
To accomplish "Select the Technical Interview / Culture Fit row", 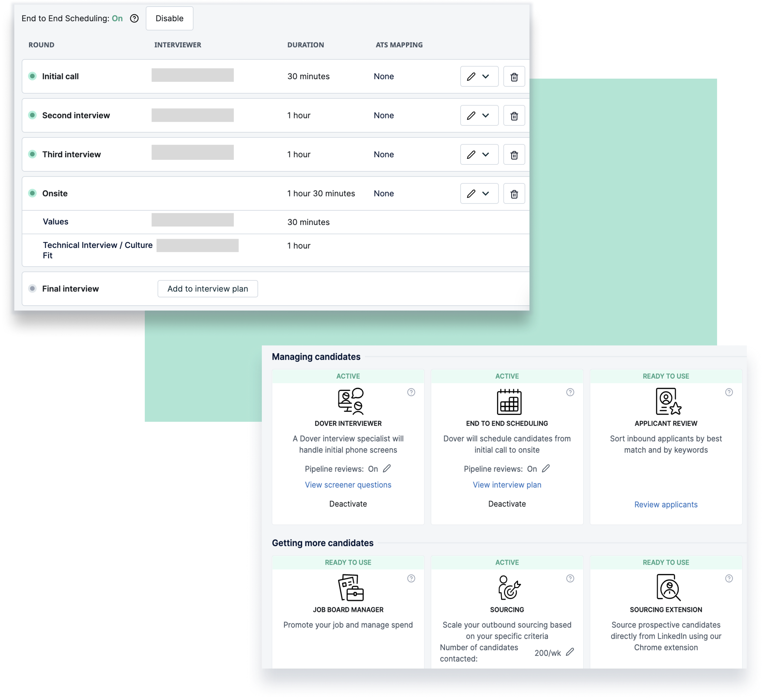I will click(x=276, y=250).
